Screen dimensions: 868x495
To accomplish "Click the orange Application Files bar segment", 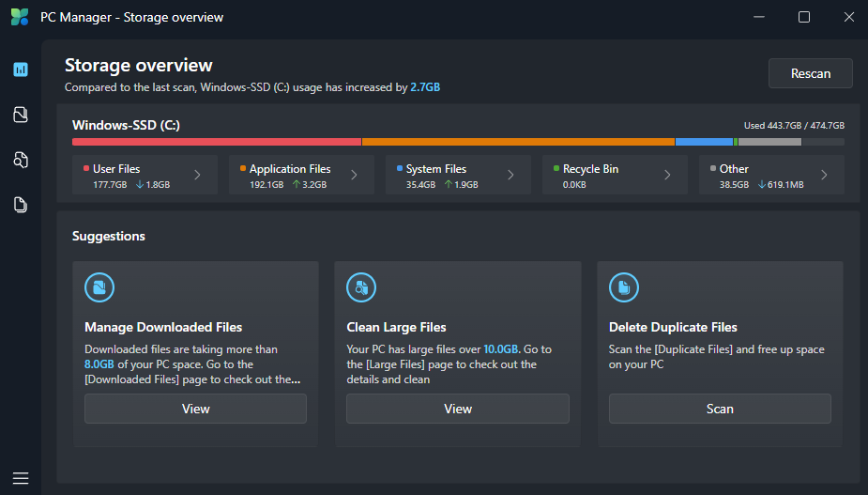I will coord(518,142).
